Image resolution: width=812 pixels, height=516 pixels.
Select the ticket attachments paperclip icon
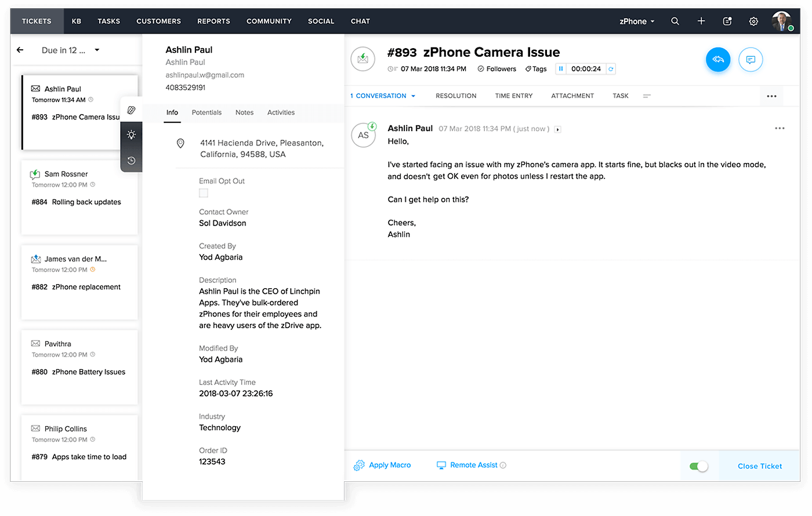pos(131,109)
